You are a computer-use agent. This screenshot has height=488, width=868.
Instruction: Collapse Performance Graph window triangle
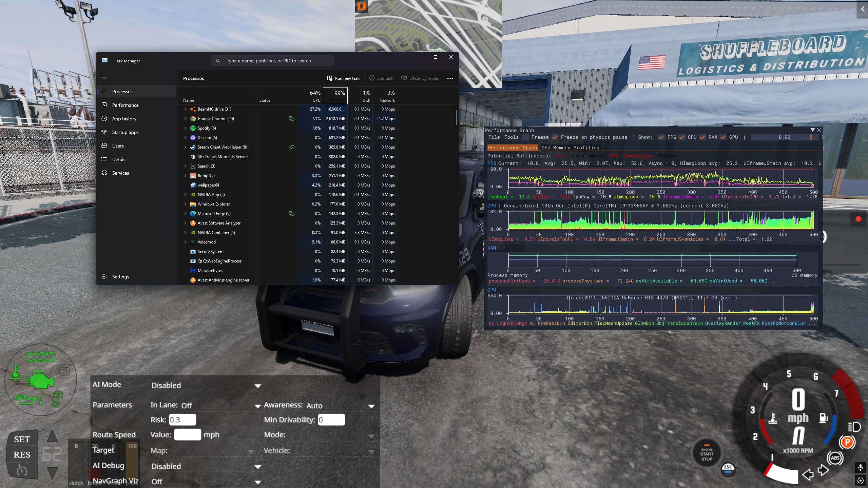[812, 130]
